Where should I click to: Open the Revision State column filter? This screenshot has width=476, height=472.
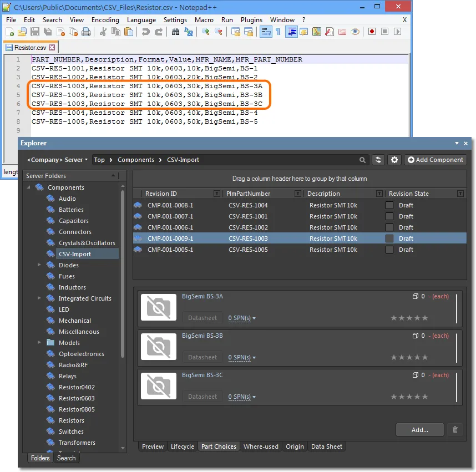pyautogui.click(x=460, y=194)
